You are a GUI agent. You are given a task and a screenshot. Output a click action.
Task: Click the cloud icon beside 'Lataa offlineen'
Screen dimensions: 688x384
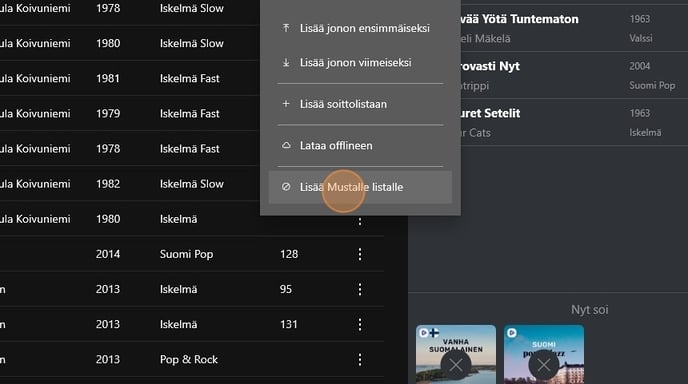[x=286, y=145]
